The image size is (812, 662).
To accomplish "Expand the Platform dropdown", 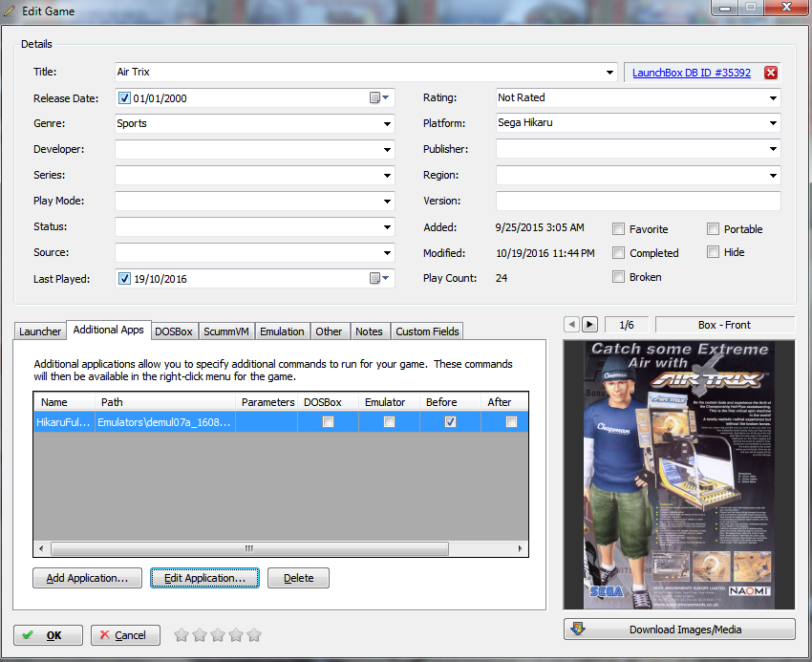I will (773, 123).
